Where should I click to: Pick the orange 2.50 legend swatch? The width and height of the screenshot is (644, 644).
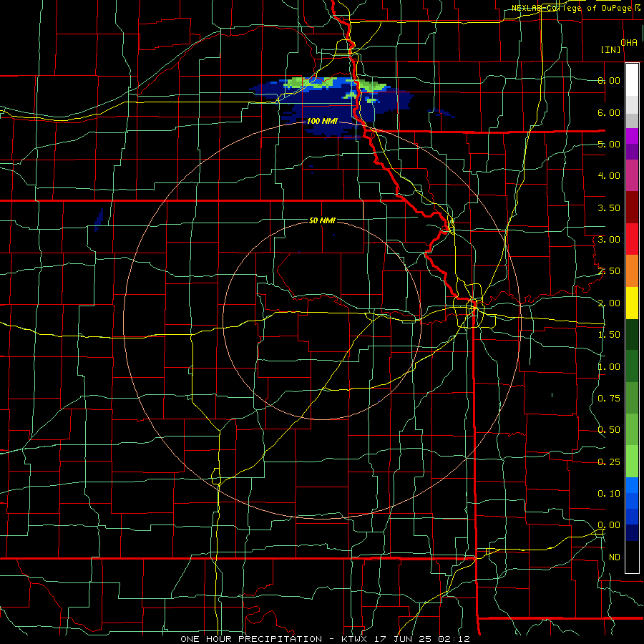coord(632,271)
